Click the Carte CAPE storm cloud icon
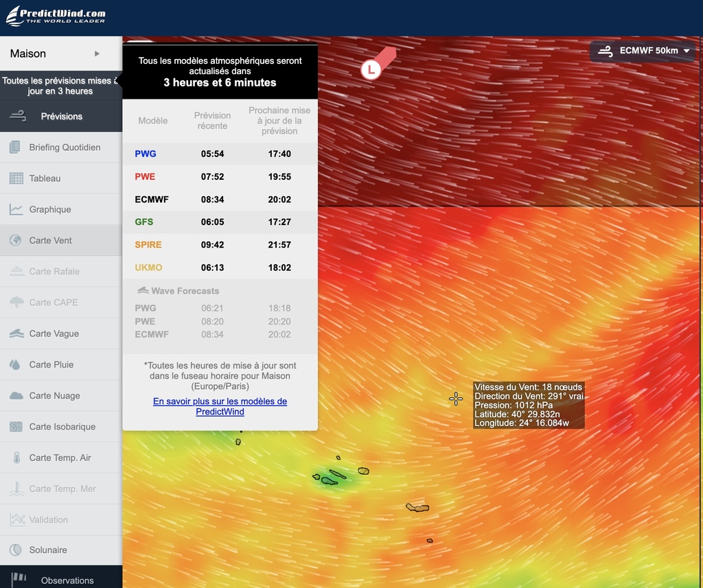This screenshot has width=703, height=588. 16,303
